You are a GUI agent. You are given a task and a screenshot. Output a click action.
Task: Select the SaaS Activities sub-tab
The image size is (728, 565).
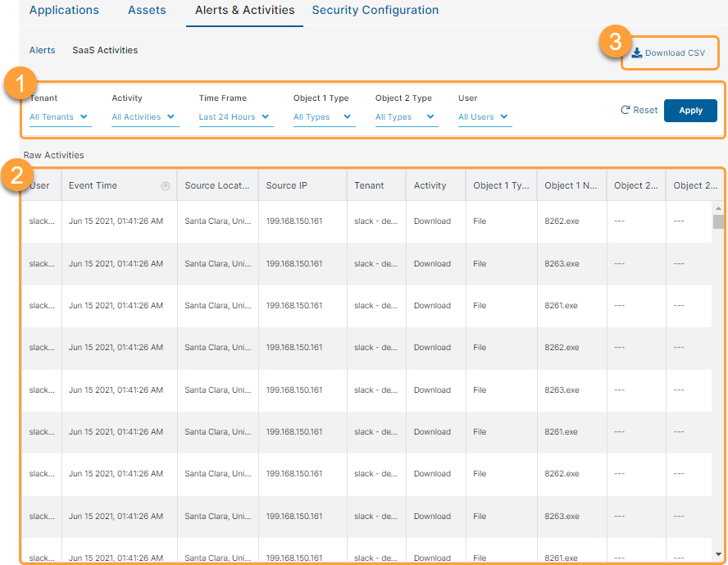[104, 50]
